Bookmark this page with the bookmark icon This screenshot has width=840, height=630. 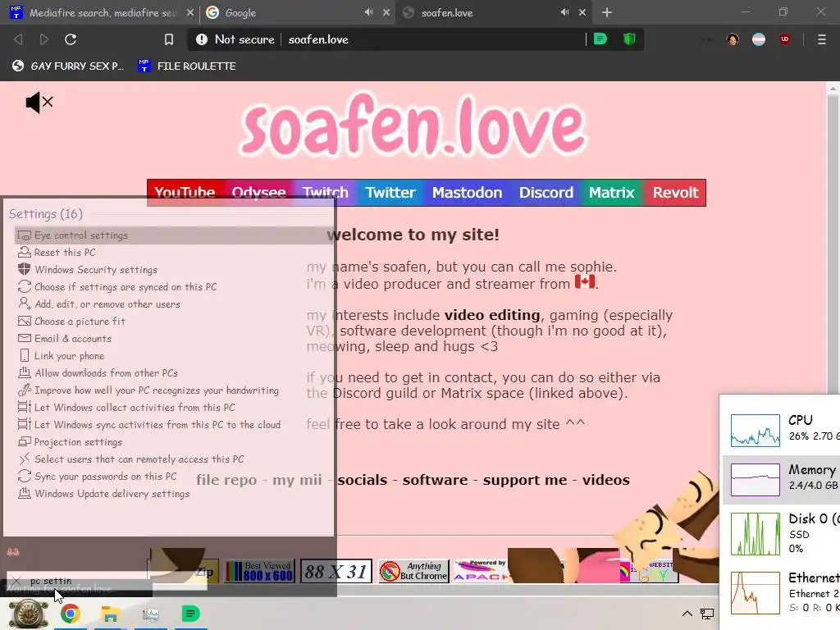(169, 39)
